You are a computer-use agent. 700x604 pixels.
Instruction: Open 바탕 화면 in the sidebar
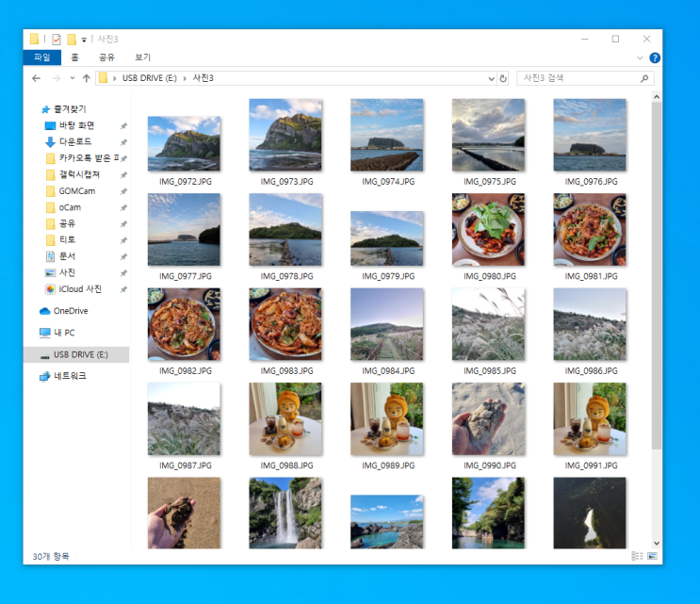(x=76, y=125)
